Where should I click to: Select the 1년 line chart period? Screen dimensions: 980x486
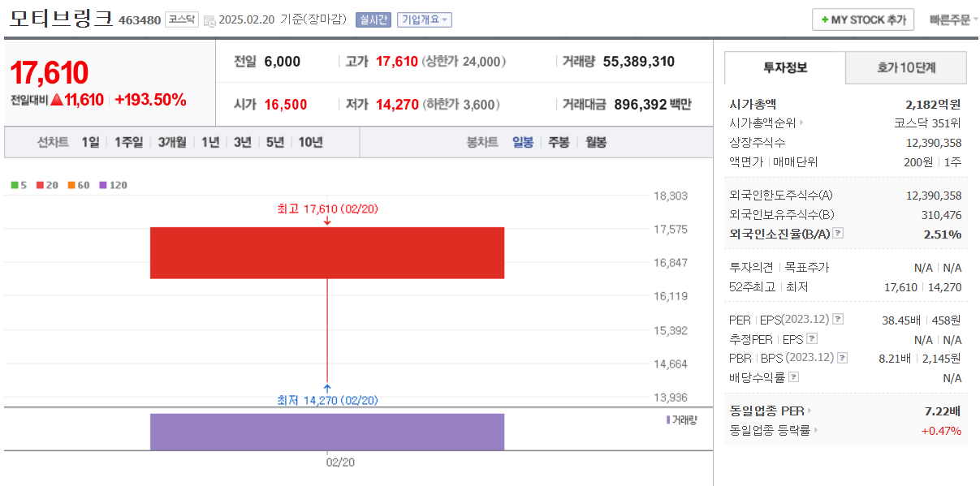(210, 142)
